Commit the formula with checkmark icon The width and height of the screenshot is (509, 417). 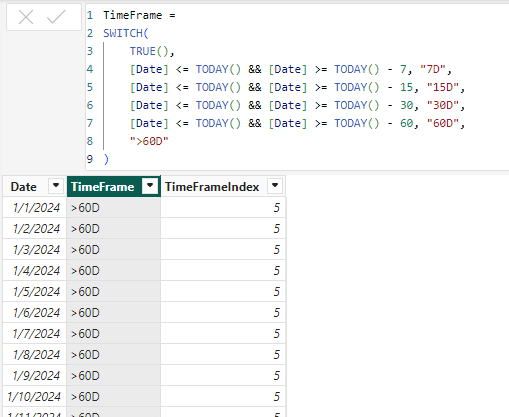pos(56,17)
